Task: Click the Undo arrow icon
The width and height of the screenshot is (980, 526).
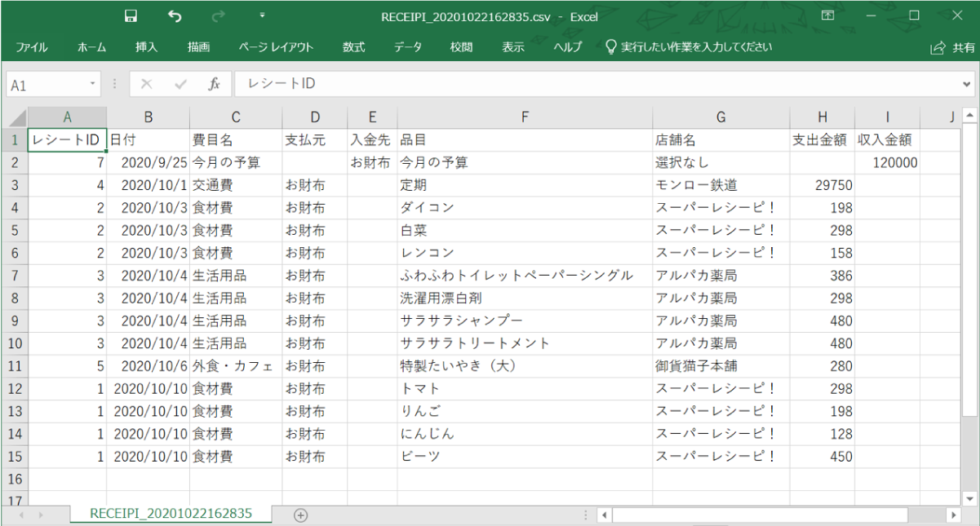Action: tap(175, 16)
